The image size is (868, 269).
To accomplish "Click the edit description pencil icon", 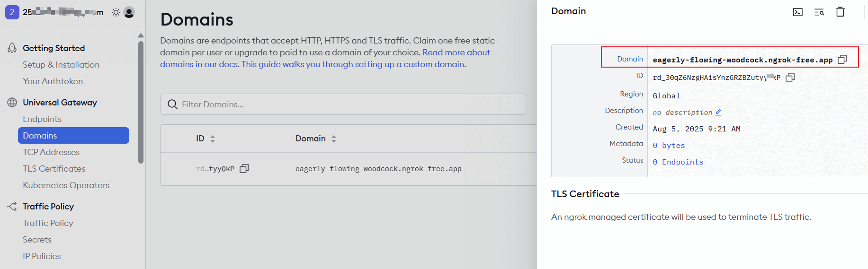I will (718, 113).
